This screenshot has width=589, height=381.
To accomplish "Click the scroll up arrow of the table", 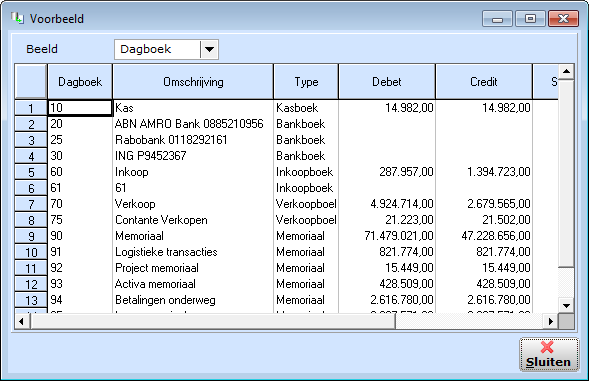I will pos(566,71).
